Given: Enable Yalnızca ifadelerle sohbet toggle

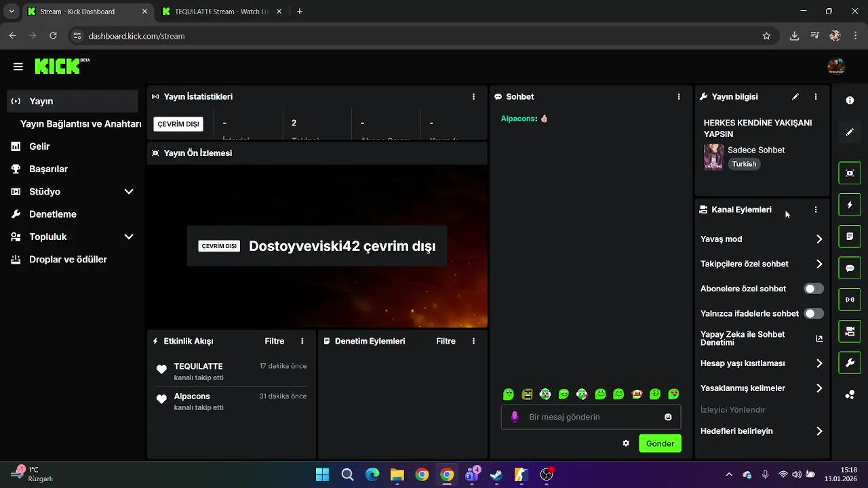Looking at the screenshot, I should (814, 314).
